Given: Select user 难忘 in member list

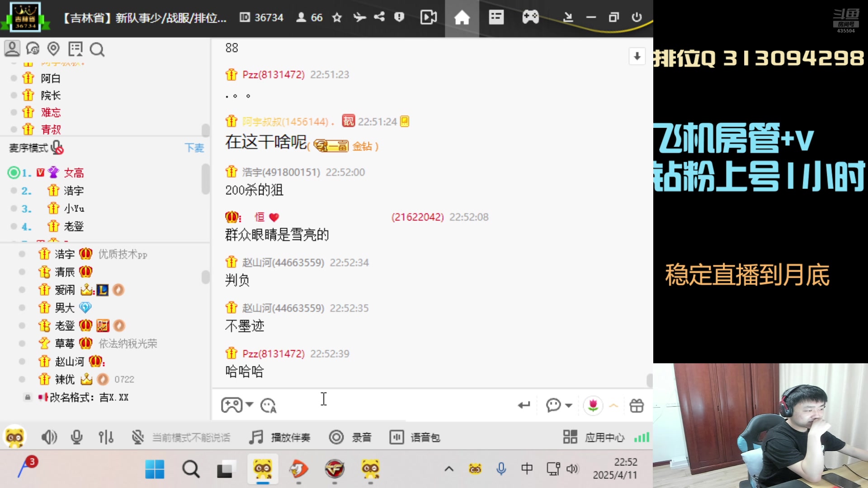Looking at the screenshot, I should [x=50, y=113].
